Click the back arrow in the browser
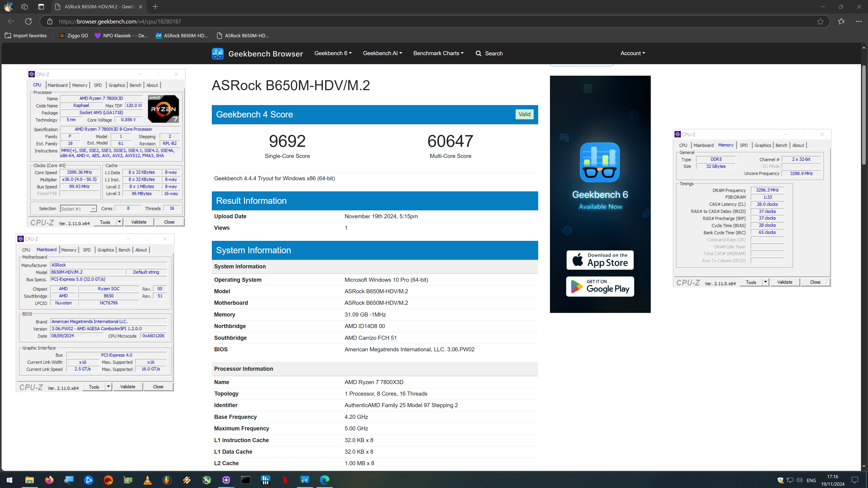The width and height of the screenshot is (868, 488). click(11, 21)
